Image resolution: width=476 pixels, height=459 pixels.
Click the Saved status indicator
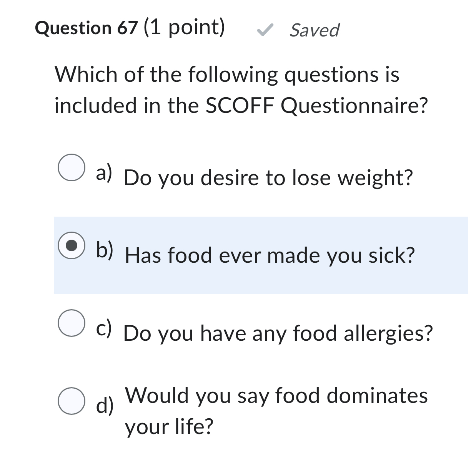314,30
